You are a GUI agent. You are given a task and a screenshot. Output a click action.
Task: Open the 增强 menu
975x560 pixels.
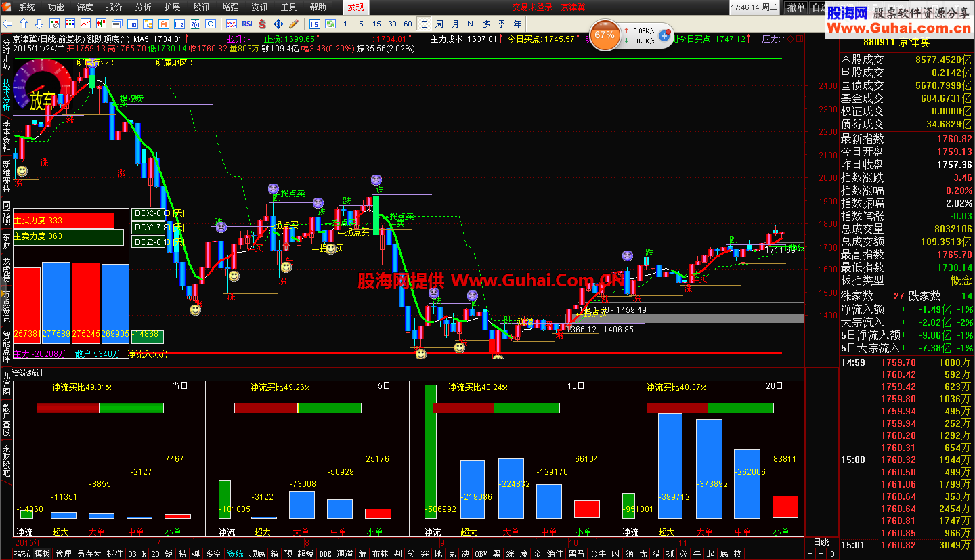coord(230,7)
